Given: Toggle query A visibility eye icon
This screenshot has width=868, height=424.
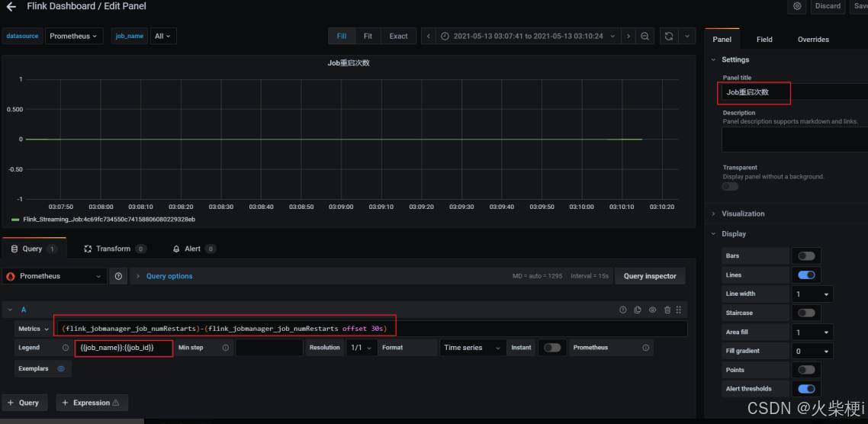Looking at the screenshot, I should 653,310.
